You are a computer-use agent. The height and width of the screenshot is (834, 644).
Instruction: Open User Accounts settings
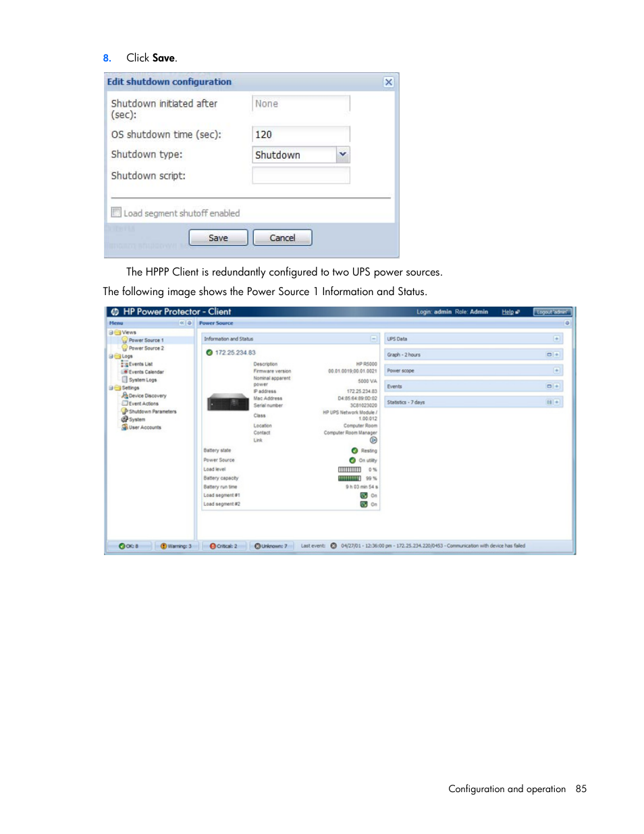pyautogui.click(x=144, y=427)
